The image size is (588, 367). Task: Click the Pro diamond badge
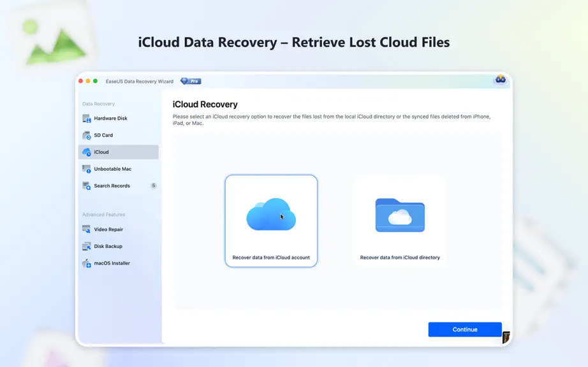pos(191,81)
